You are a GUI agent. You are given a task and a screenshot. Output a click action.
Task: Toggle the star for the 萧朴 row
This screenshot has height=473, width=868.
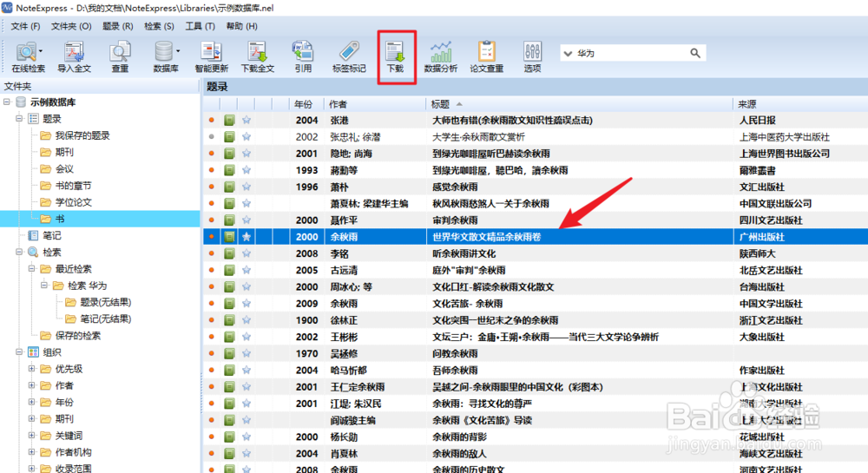[x=247, y=187]
